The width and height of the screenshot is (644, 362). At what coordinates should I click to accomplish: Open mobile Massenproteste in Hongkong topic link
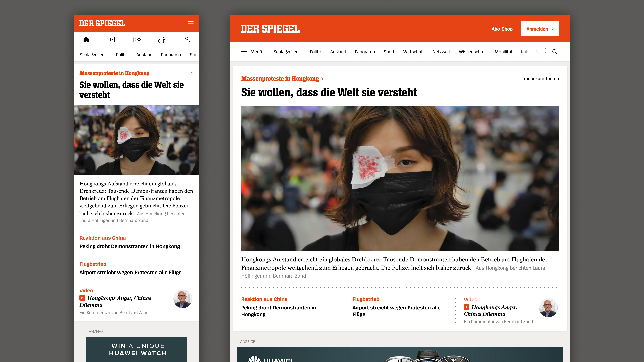pyautogui.click(x=114, y=73)
